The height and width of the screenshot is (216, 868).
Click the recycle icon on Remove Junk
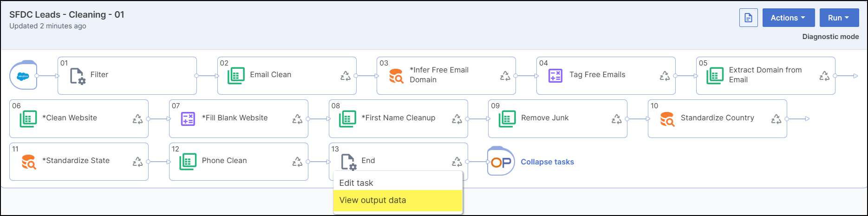pyautogui.click(x=616, y=119)
